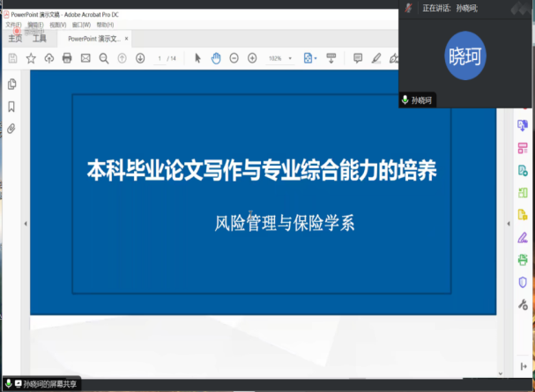The image size is (535, 392).
Task: Go to next page with down arrow
Action: coord(140,58)
